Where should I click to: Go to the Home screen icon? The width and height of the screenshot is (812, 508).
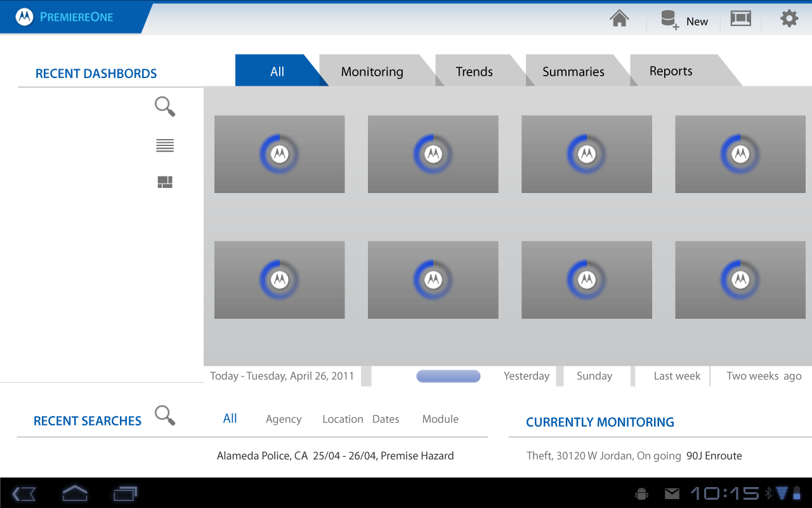[619, 18]
